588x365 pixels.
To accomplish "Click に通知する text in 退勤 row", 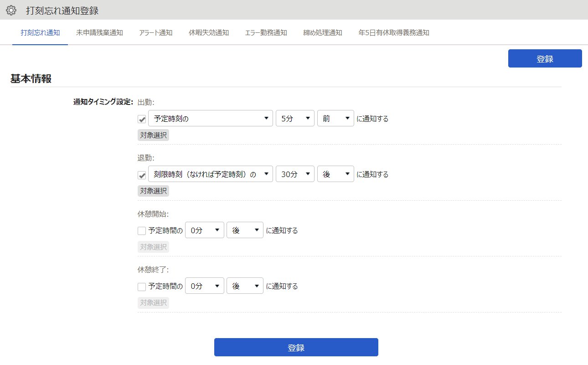I will click(x=372, y=174).
